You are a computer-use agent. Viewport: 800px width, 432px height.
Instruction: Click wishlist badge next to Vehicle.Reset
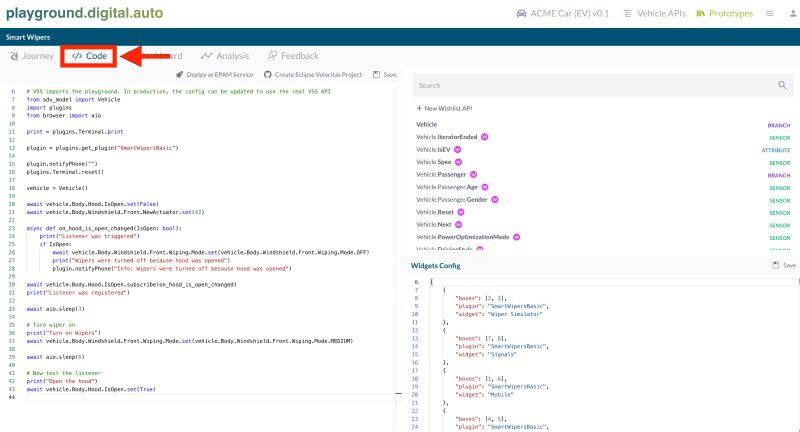461,212
